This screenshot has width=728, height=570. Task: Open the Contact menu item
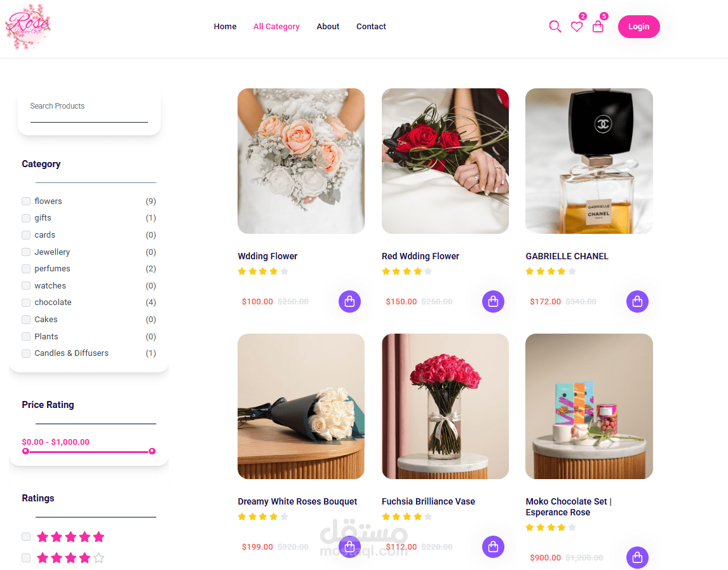[x=371, y=27]
